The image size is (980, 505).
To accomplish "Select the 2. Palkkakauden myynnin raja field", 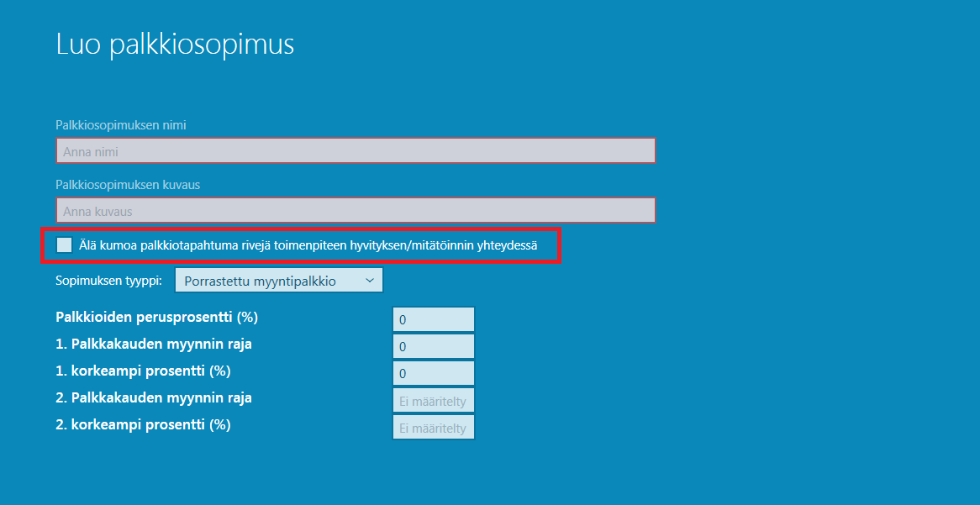I will (x=433, y=401).
